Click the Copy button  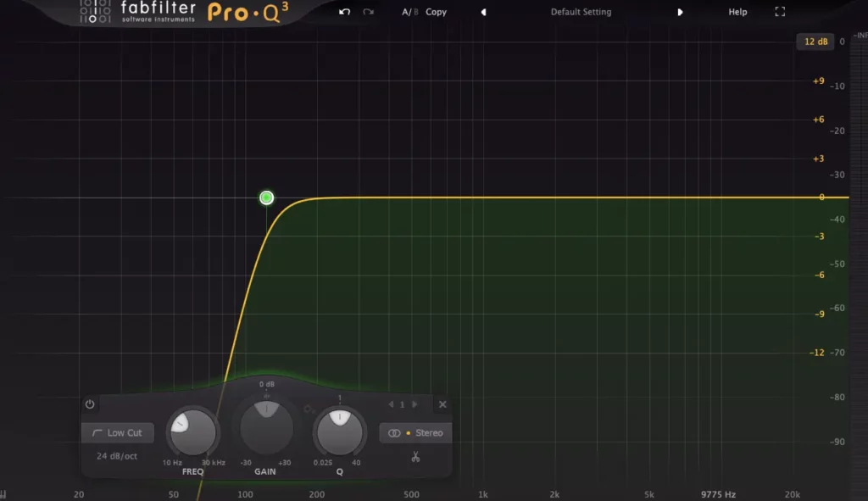pos(437,12)
